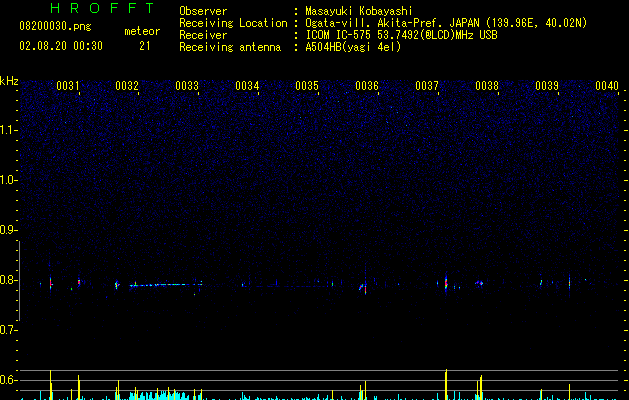Click the timestamp 02.08.20 00:30
The width and height of the screenshot is (629, 400).
pos(61,46)
